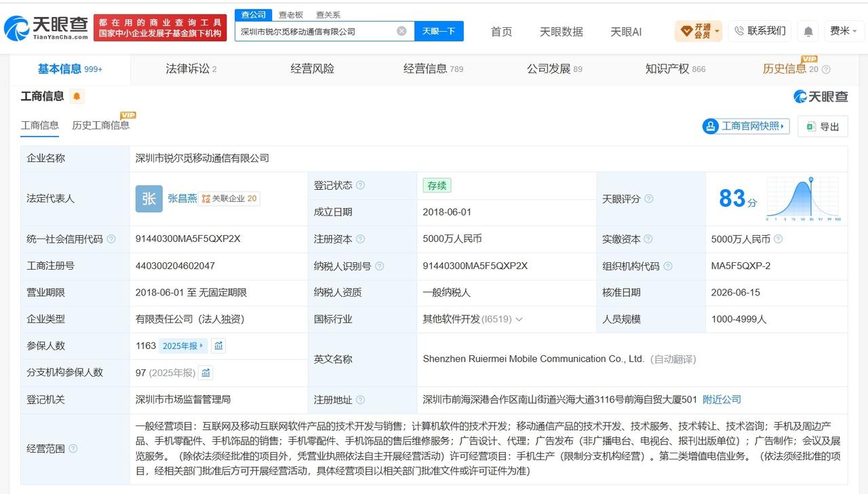Click the 联系我们 button
868x494 pixels.
pyautogui.click(x=760, y=31)
